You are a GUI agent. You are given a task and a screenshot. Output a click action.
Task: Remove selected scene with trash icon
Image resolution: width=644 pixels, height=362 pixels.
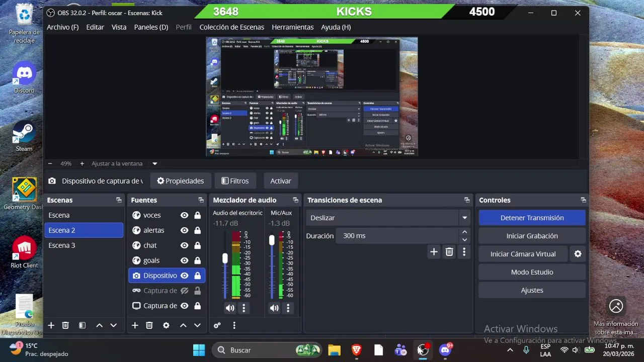click(x=65, y=325)
